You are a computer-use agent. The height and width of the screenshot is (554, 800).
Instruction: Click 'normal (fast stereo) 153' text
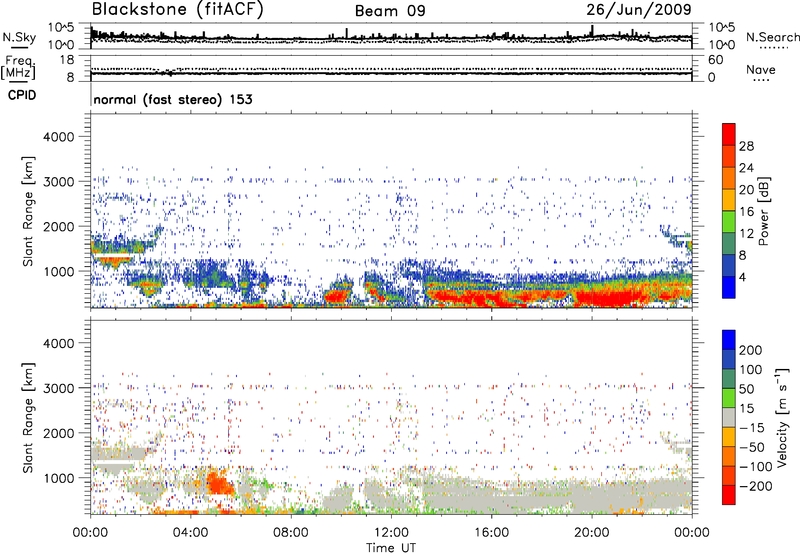point(173,99)
